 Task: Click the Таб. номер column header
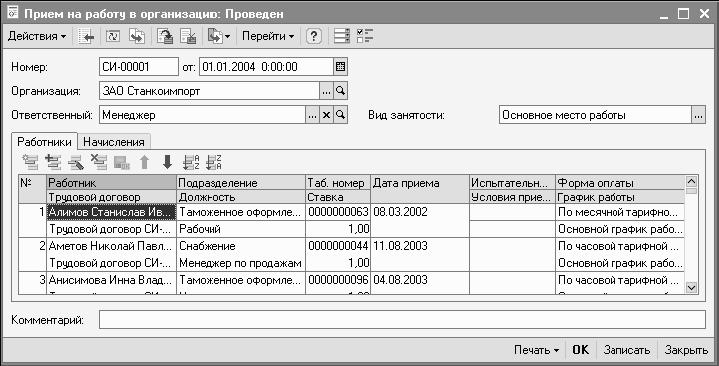click(338, 183)
